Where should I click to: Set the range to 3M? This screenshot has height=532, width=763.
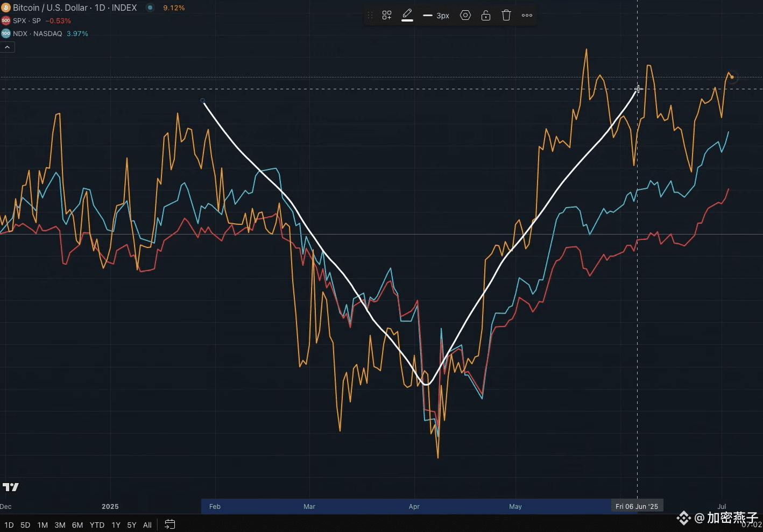point(60,525)
